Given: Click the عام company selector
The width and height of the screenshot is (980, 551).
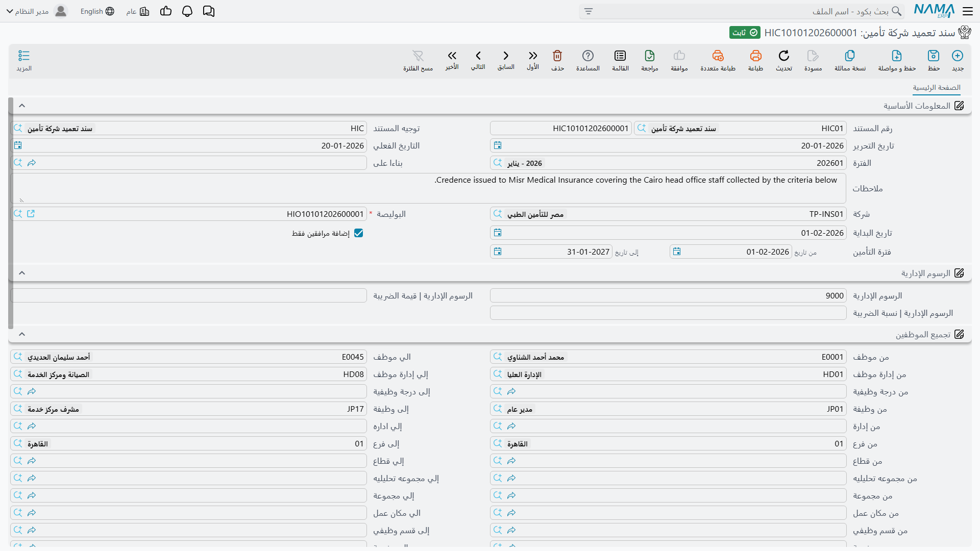Looking at the screenshot, I should pos(138,11).
